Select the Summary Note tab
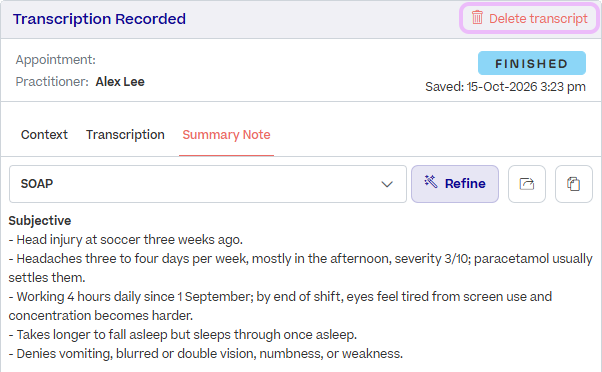This screenshot has width=602, height=372. click(x=226, y=135)
